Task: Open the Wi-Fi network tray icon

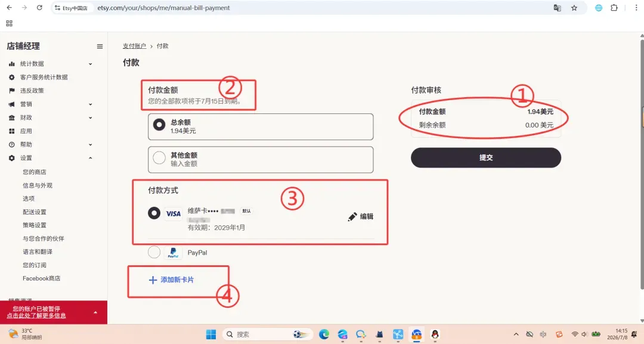Action: [x=575, y=334]
